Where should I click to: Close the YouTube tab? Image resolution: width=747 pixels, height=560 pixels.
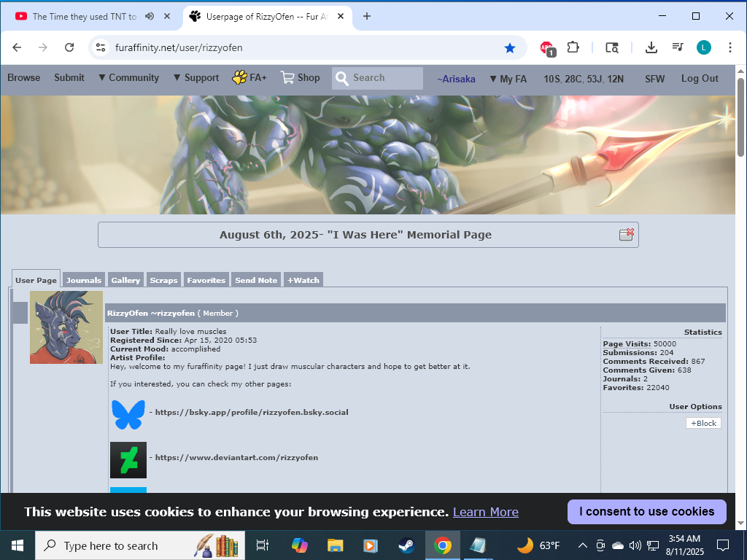tap(167, 16)
